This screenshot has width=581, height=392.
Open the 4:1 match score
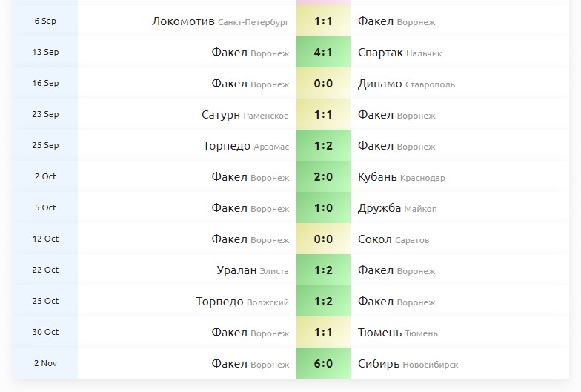pyautogui.click(x=323, y=53)
